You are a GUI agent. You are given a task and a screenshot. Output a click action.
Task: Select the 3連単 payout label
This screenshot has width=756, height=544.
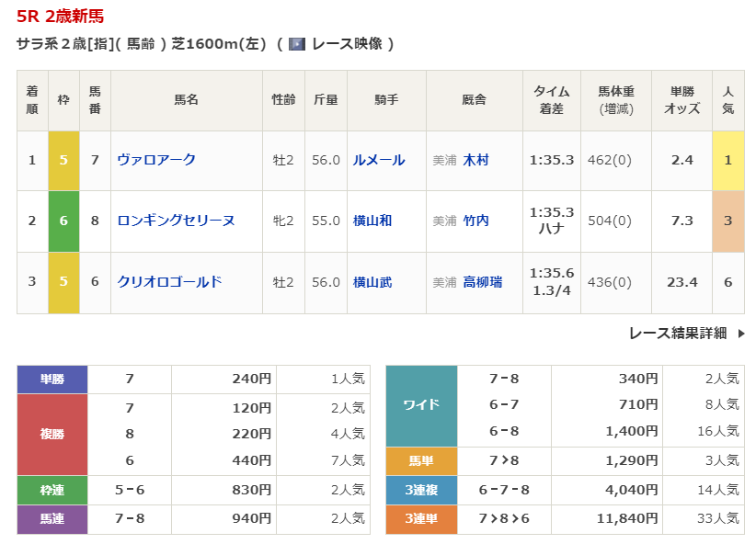tap(421, 519)
